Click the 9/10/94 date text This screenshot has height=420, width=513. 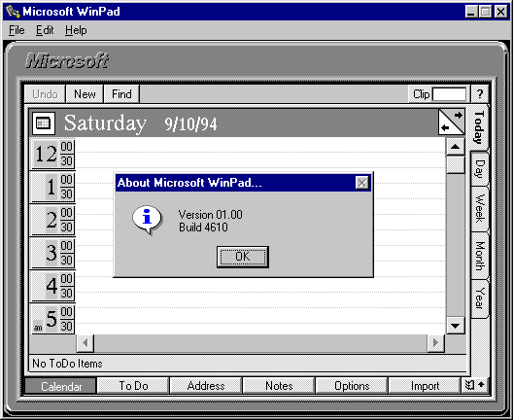coord(190,124)
